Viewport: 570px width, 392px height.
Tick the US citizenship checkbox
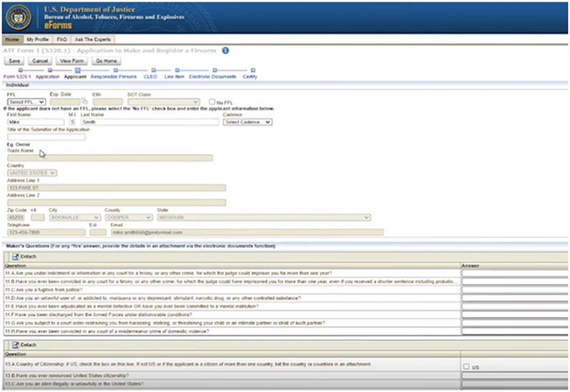pos(467,366)
